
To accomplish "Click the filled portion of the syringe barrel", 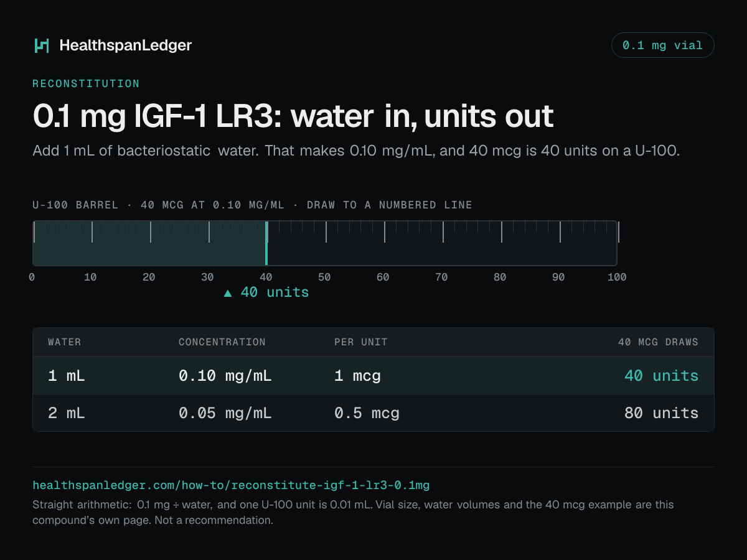I will [149, 243].
